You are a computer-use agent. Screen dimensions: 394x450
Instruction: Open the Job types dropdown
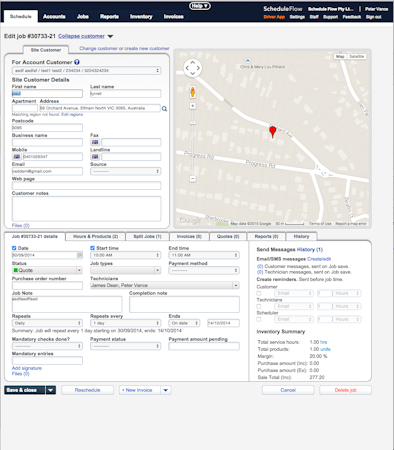[126, 270]
